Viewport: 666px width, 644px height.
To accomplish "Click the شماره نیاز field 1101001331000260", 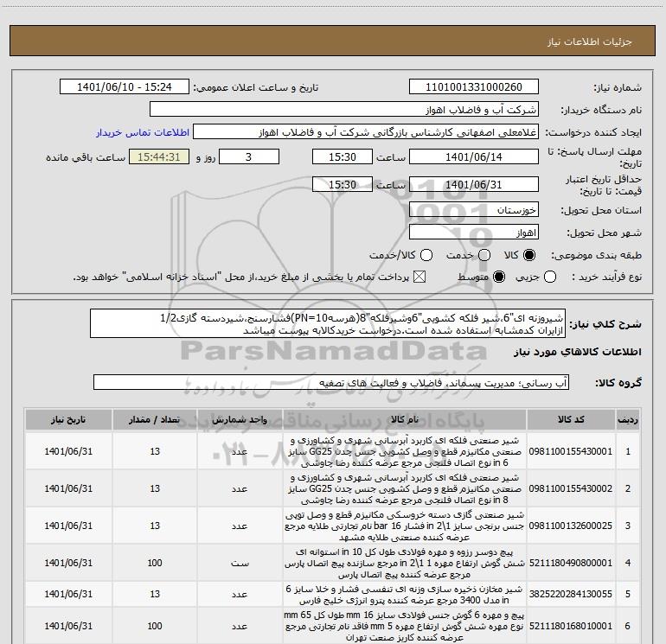I will click(474, 87).
